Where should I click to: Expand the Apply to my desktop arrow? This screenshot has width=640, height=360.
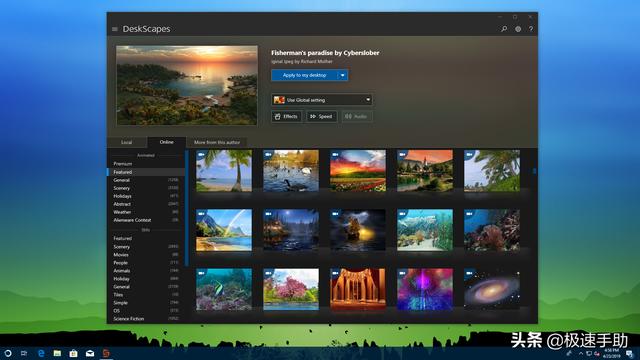[343, 75]
